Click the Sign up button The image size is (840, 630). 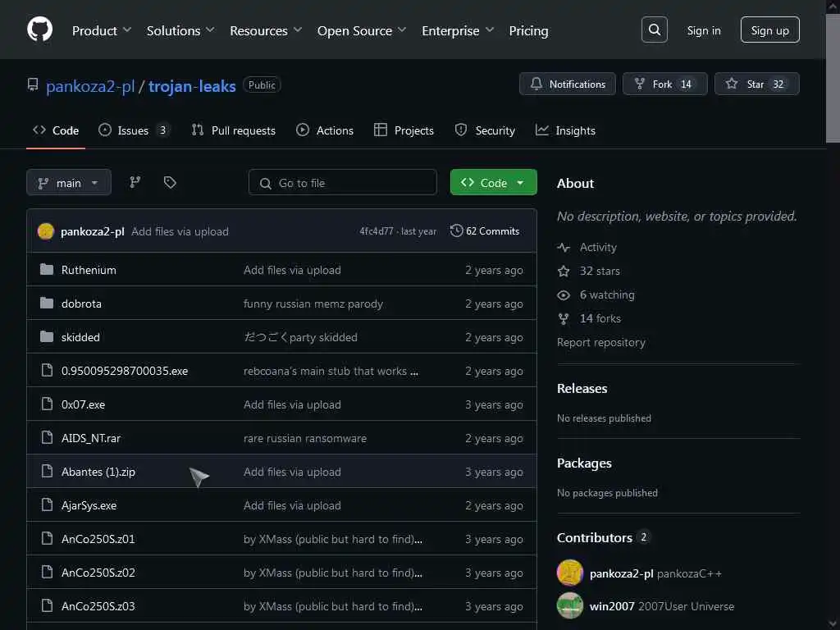point(769,30)
